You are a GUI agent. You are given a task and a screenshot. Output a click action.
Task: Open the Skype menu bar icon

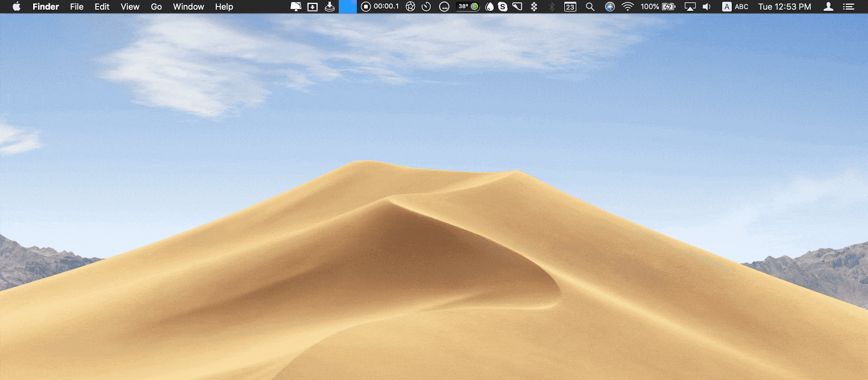pyautogui.click(x=503, y=7)
